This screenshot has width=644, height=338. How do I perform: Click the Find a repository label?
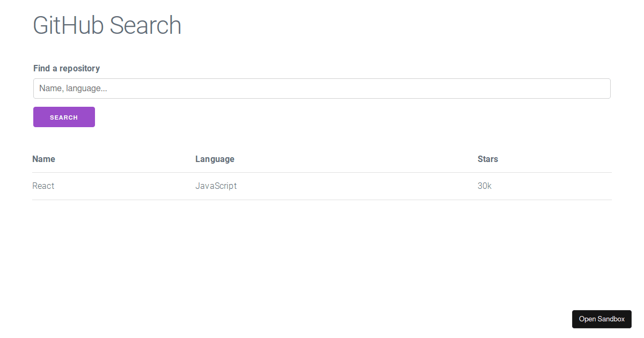67,68
